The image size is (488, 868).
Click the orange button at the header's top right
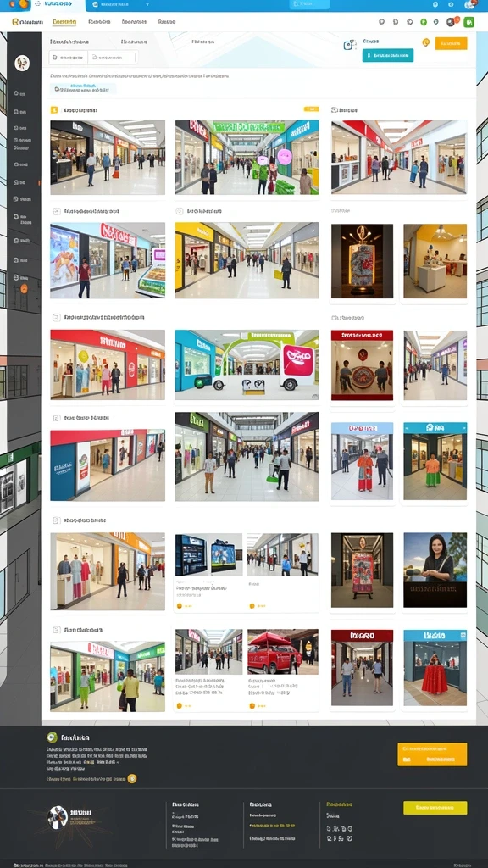[x=451, y=43]
